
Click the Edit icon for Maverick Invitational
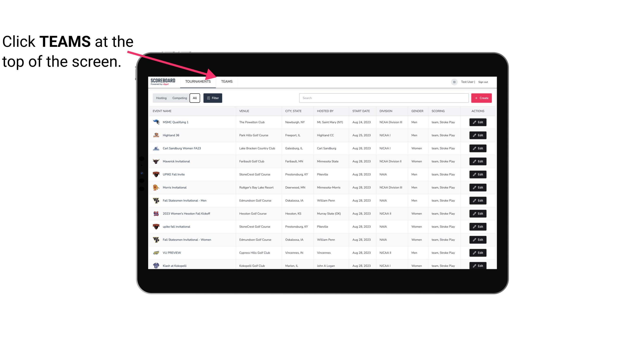[x=478, y=161]
